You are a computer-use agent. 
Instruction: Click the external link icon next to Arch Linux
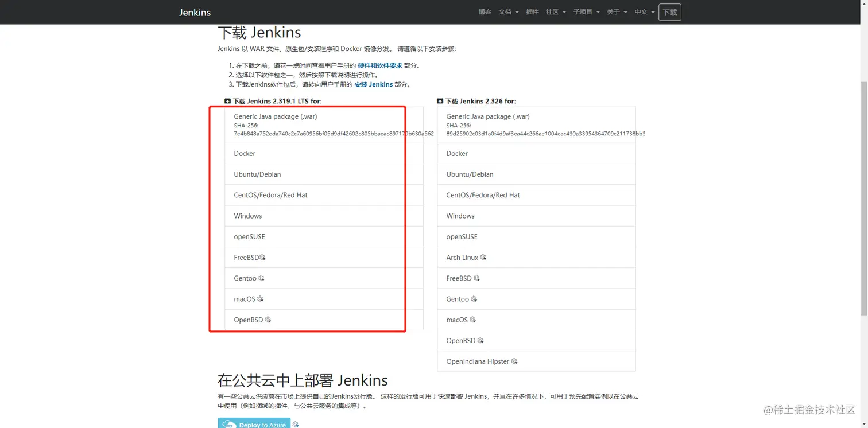point(483,257)
